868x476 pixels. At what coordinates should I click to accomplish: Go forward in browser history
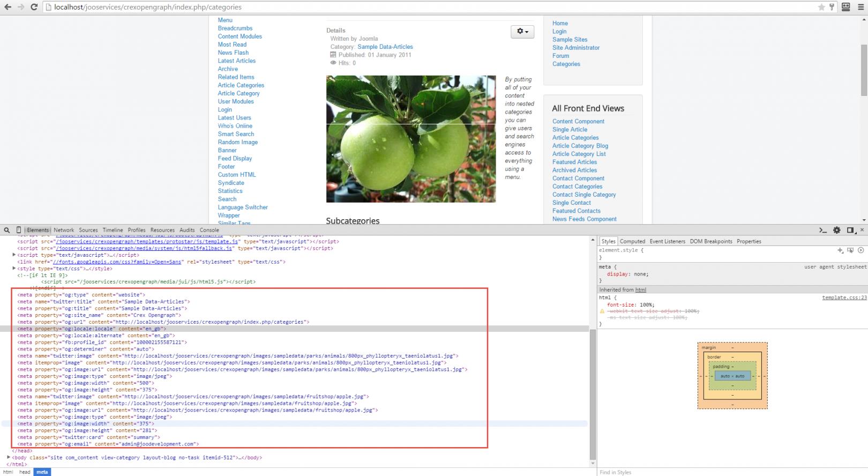(x=20, y=7)
